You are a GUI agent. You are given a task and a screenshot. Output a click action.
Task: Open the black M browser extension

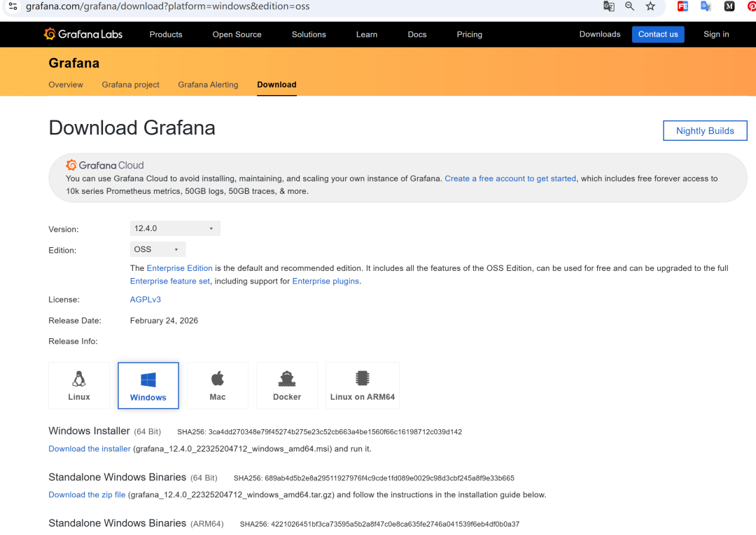point(729,6)
